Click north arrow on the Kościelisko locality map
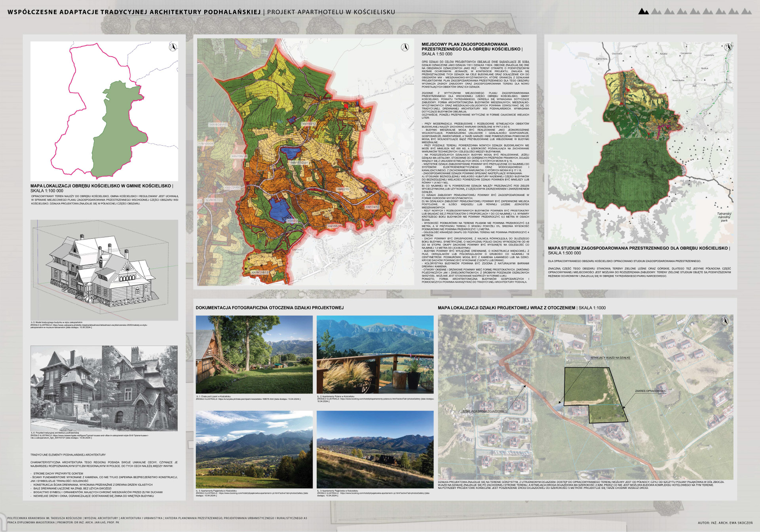 pos(173,47)
